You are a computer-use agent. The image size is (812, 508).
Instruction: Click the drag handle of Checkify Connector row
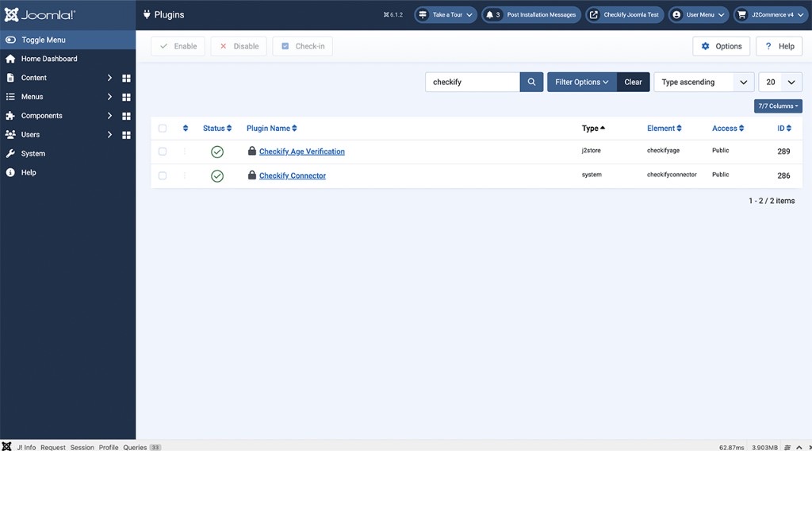[x=185, y=175]
